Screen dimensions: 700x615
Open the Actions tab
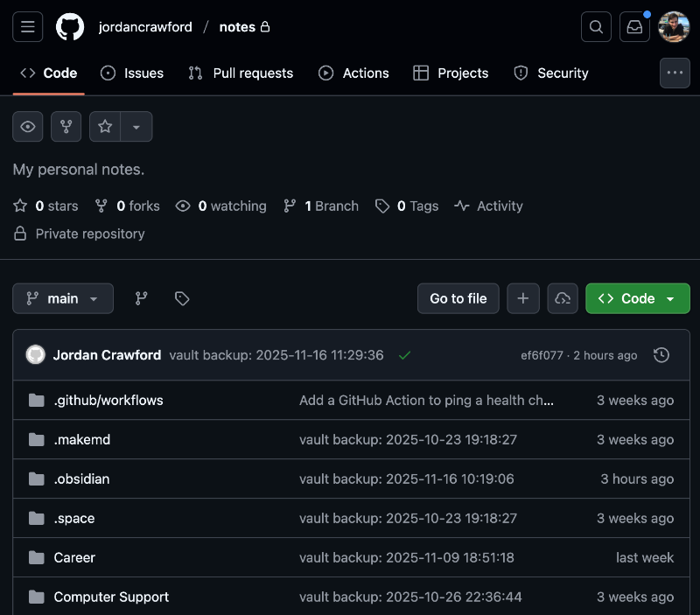click(353, 73)
